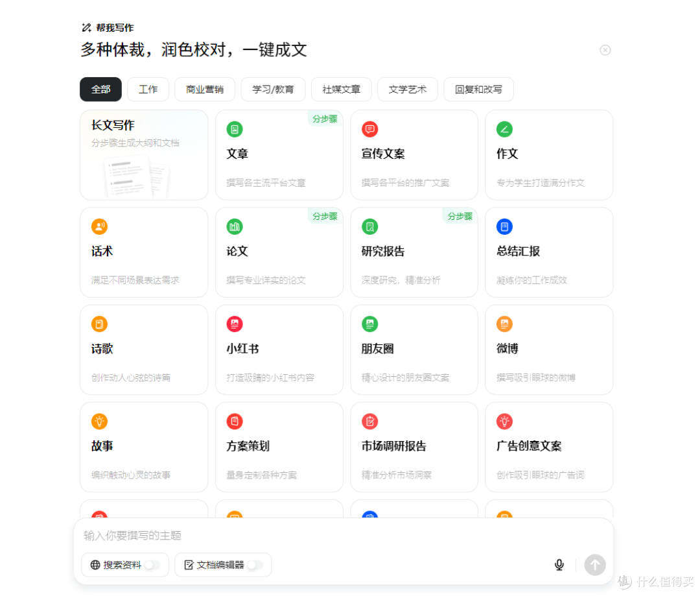Click the green 文章 card icon

click(235, 130)
